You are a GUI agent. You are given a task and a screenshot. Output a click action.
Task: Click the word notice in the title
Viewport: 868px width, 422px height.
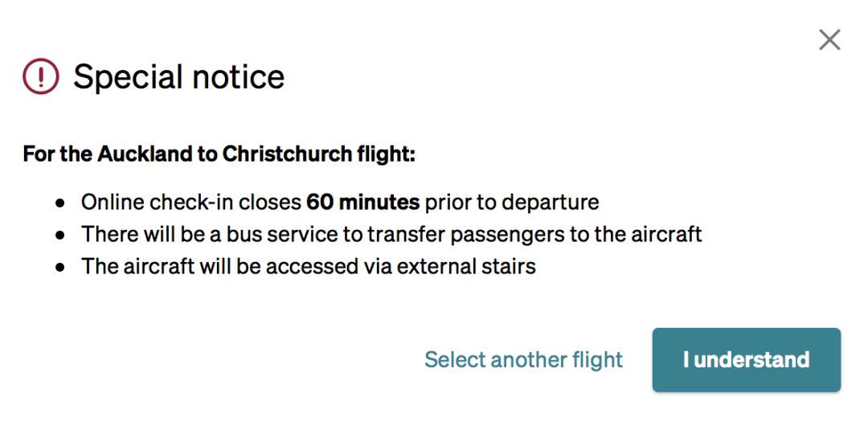pos(240,76)
